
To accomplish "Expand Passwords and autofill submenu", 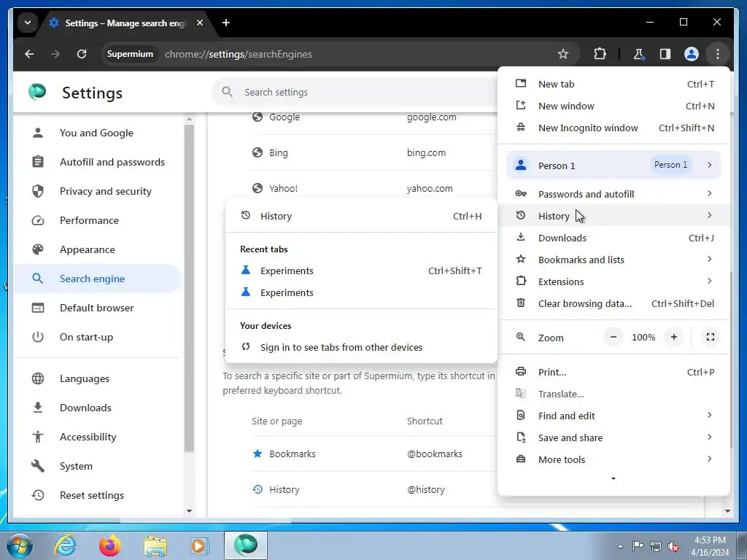I will [614, 194].
